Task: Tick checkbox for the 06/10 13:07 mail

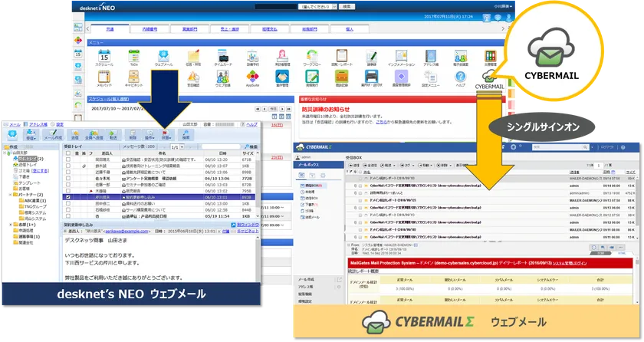Action: click(x=67, y=166)
